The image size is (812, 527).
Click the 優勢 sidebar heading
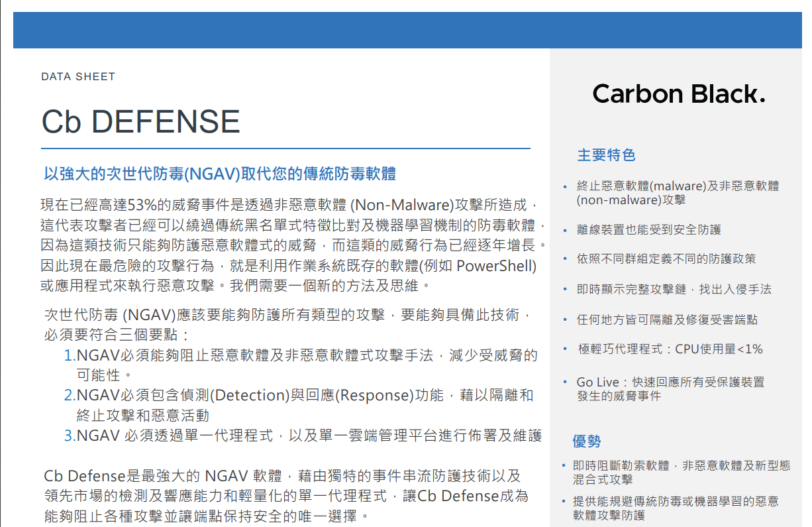587,441
